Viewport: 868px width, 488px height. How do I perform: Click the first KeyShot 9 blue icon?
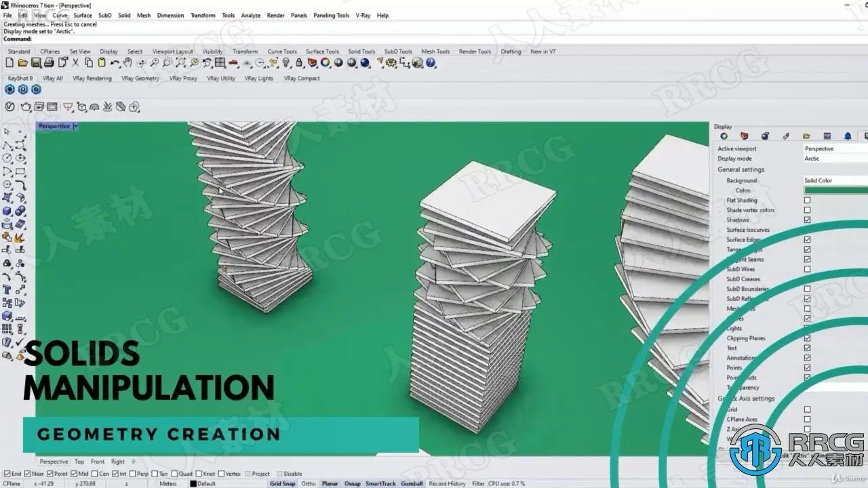(x=9, y=89)
